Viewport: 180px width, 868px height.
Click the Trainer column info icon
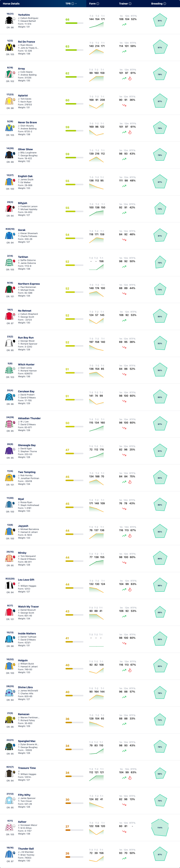coord(130,4)
